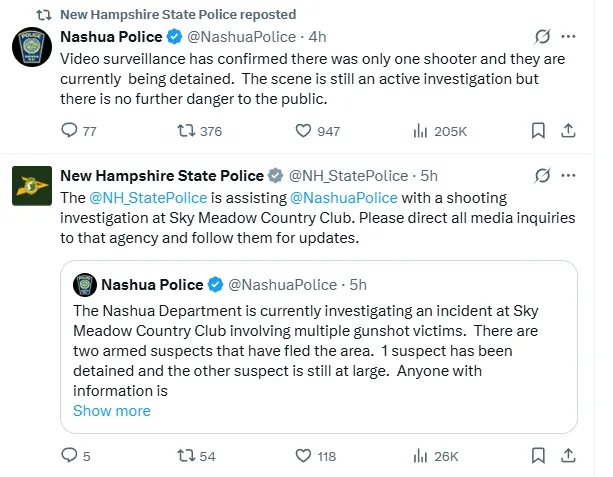
Task: View analytics showing 205K views
Action: pyautogui.click(x=421, y=131)
